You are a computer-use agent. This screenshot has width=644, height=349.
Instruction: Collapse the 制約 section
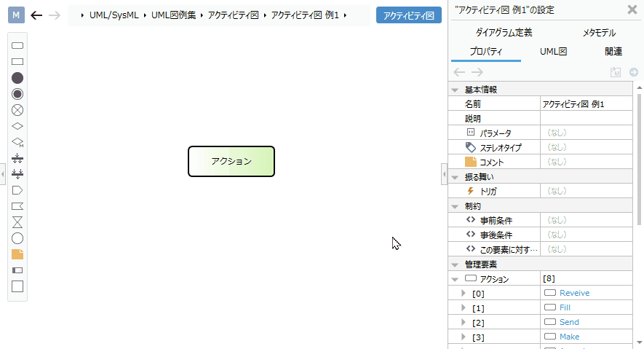pos(455,206)
